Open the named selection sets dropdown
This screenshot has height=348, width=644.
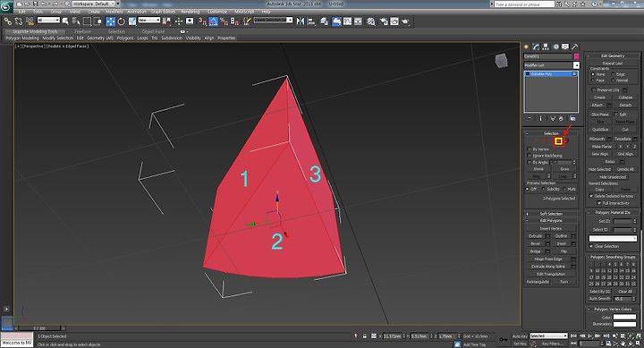[273, 20]
